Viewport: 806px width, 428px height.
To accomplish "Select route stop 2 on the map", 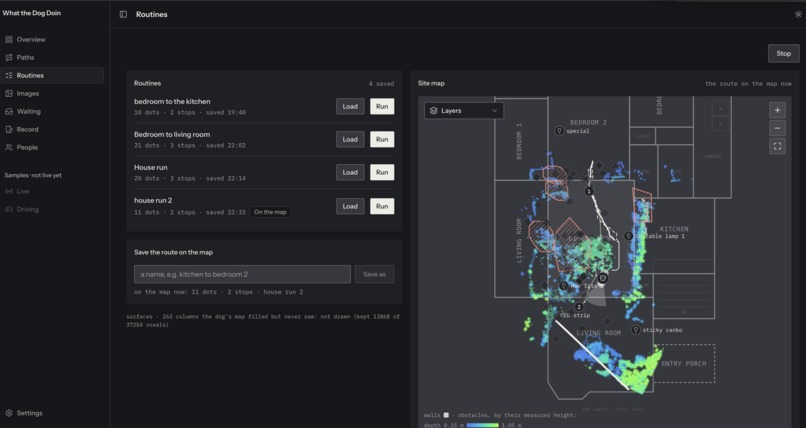I will coord(579,307).
